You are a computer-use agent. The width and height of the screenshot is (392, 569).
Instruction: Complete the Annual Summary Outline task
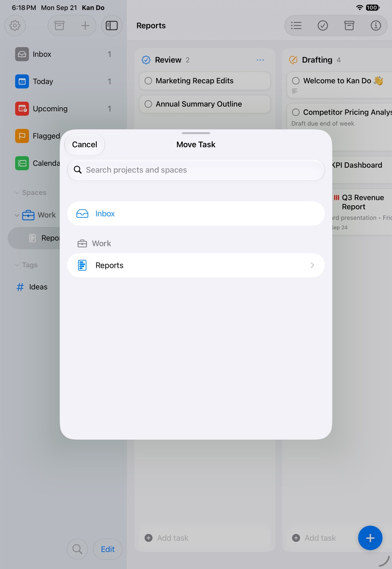pyautogui.click(x=148, y=104)
